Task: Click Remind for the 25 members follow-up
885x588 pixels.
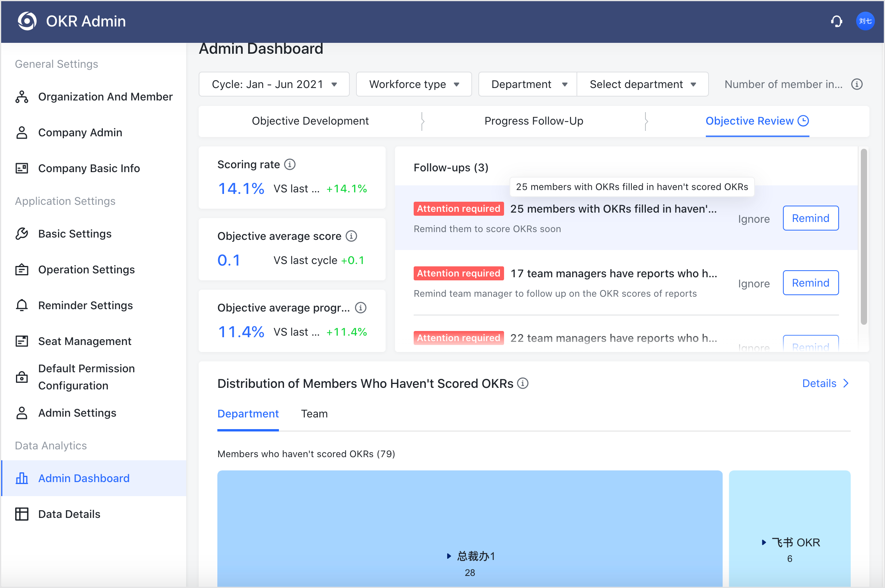Action: point(810,218)
